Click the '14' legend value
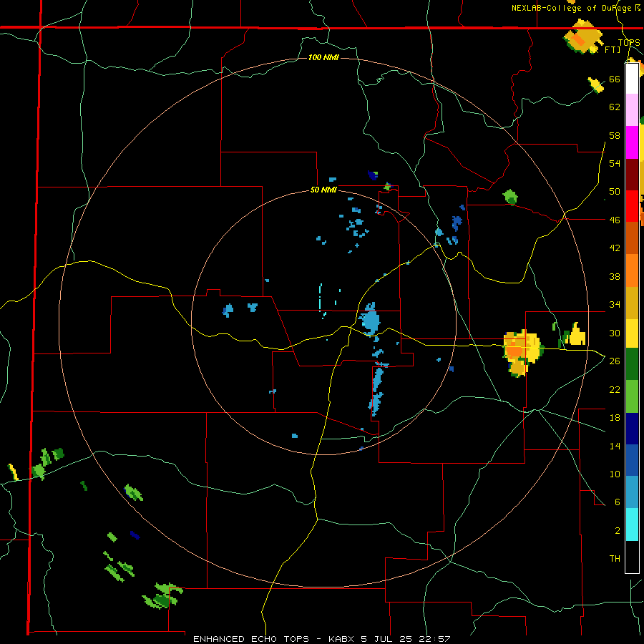The height and width of the screenshot is (644, 644). coord(615,446)
